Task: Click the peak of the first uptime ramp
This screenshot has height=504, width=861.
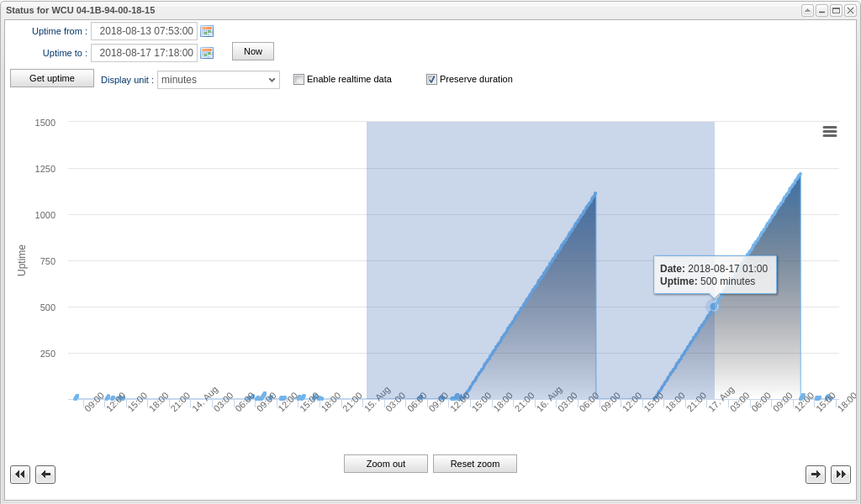Action: [x=595, y=193]
